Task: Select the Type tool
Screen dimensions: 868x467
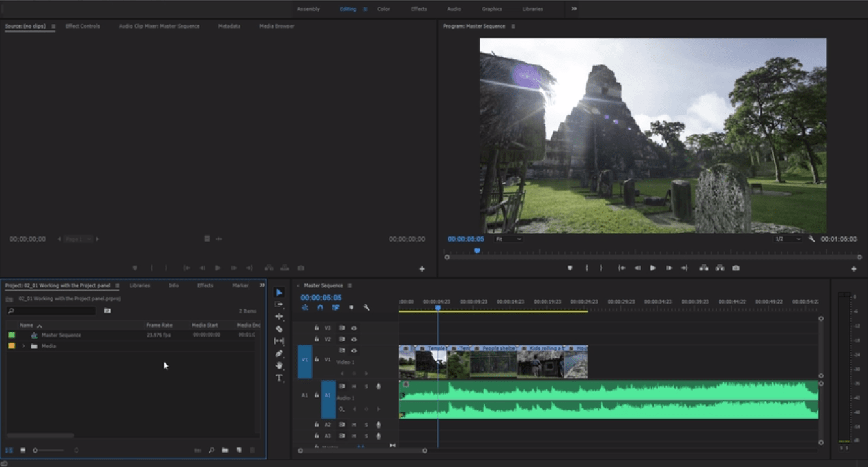Action: tap(280, 377)
